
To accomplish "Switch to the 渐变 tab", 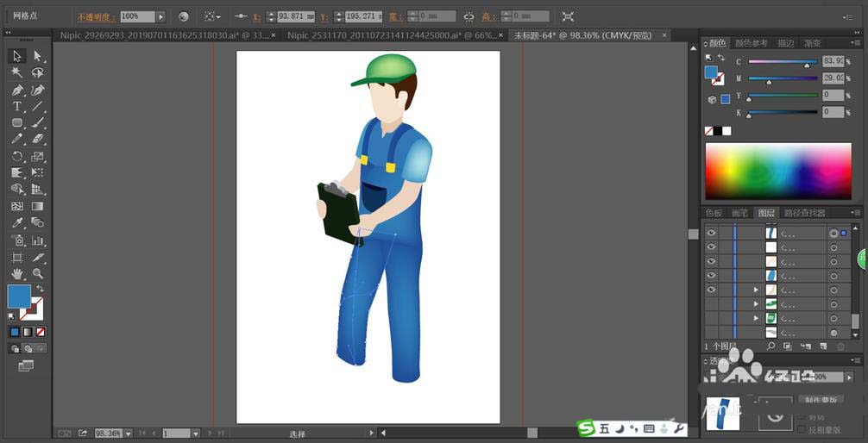I will point(812,43).
